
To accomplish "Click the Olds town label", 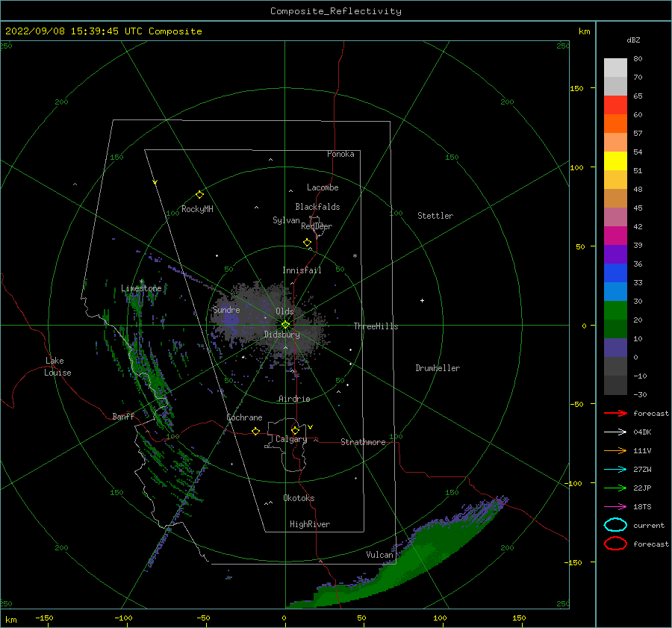I will coord(284,311).
